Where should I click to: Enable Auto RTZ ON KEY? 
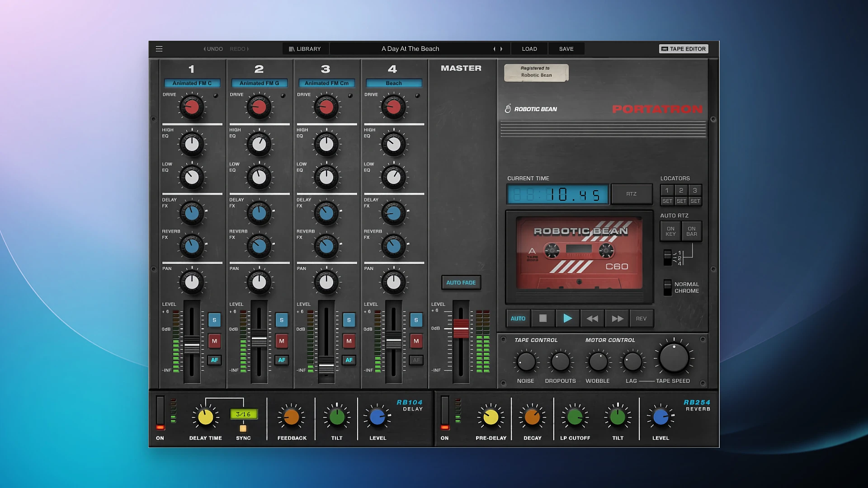(670, 231)
